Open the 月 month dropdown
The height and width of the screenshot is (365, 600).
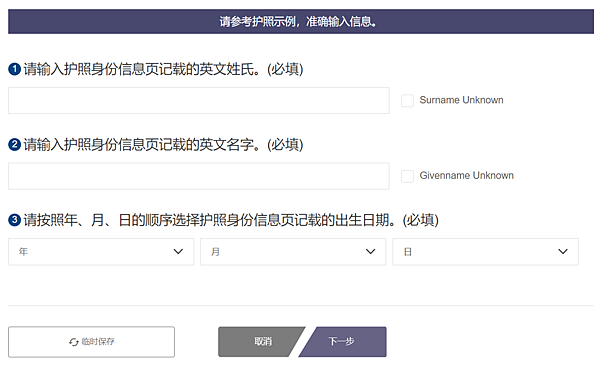(x=293, y=252)
